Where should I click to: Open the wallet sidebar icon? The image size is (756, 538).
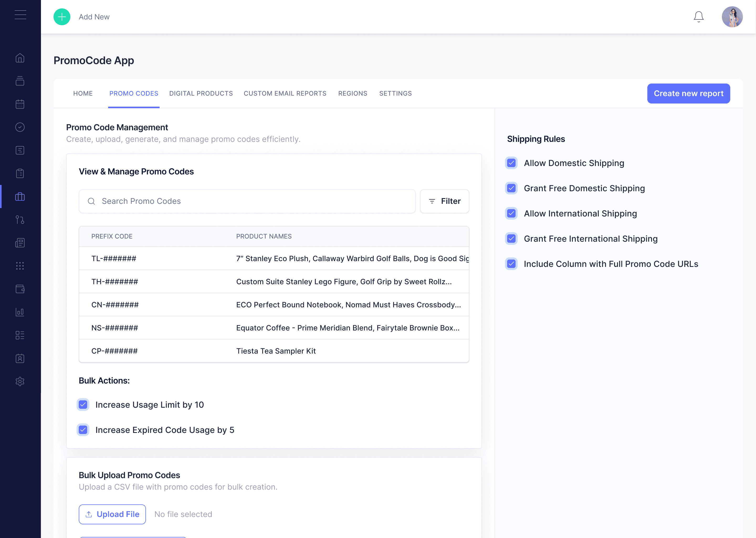20,289
